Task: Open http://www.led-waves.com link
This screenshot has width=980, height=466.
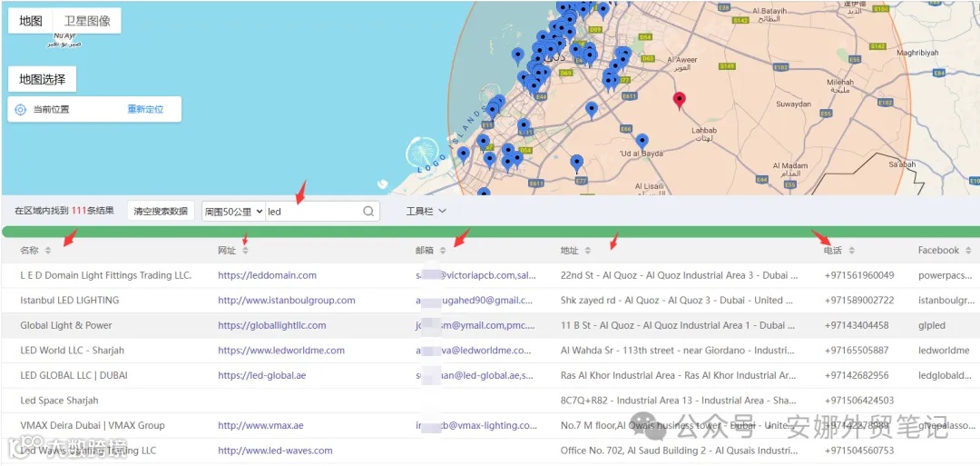Action: (x=275, y=451)
